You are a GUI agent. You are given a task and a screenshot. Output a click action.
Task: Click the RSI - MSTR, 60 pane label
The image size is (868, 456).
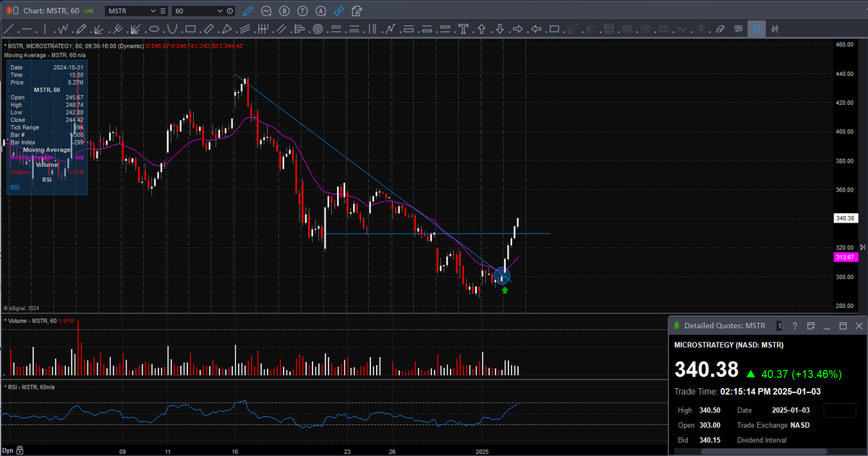click(29, 387)
